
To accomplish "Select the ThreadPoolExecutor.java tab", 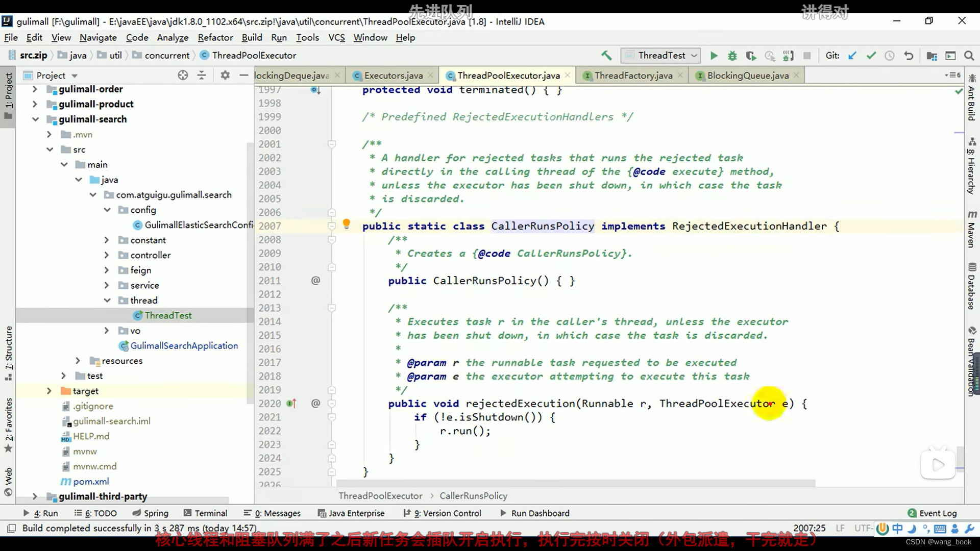I will tap(507, 76).
